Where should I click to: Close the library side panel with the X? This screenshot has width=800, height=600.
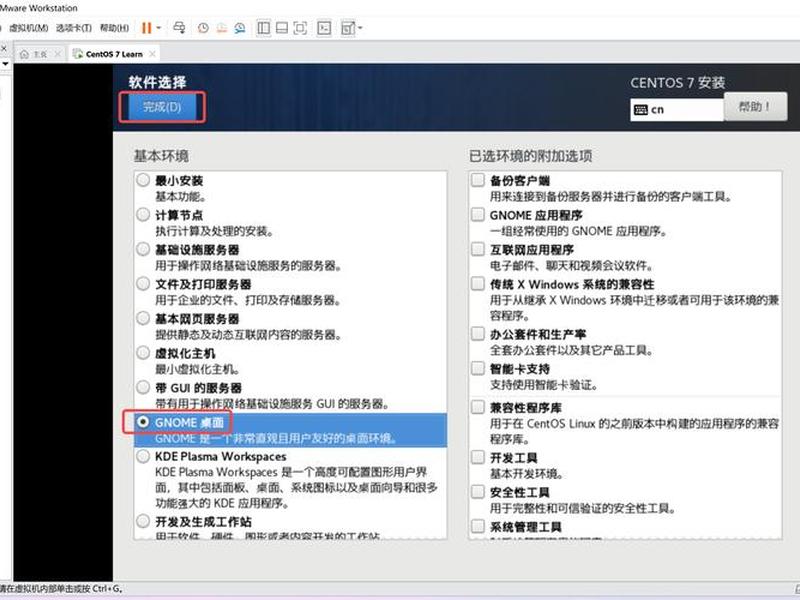point(3,48)
